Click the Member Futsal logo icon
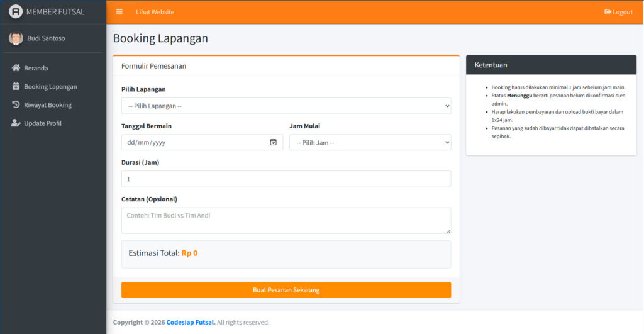This screenshot has height=334, width=644. (16, 12)
